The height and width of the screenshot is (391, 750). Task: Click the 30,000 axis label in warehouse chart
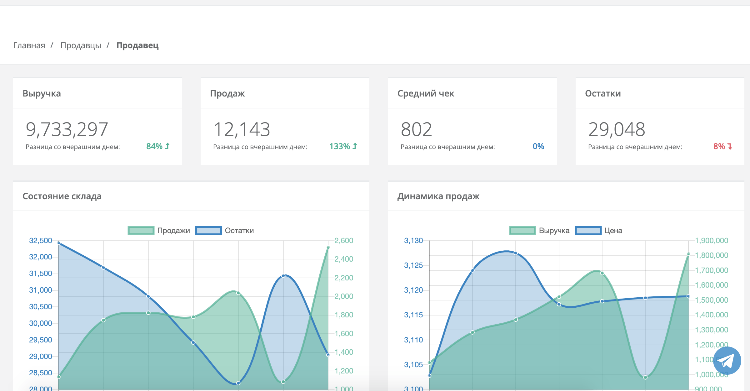pyautogui.click(x=41, y=323)
